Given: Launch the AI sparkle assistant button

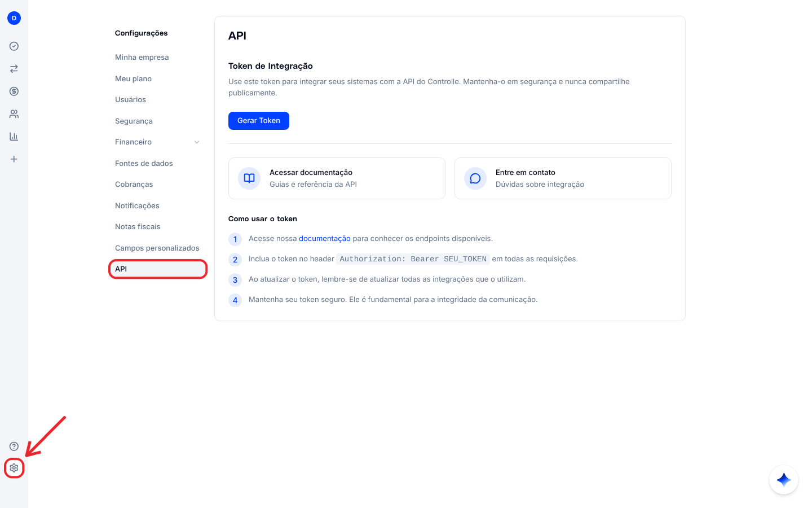Looking at the screenshot, I should 784,480.
